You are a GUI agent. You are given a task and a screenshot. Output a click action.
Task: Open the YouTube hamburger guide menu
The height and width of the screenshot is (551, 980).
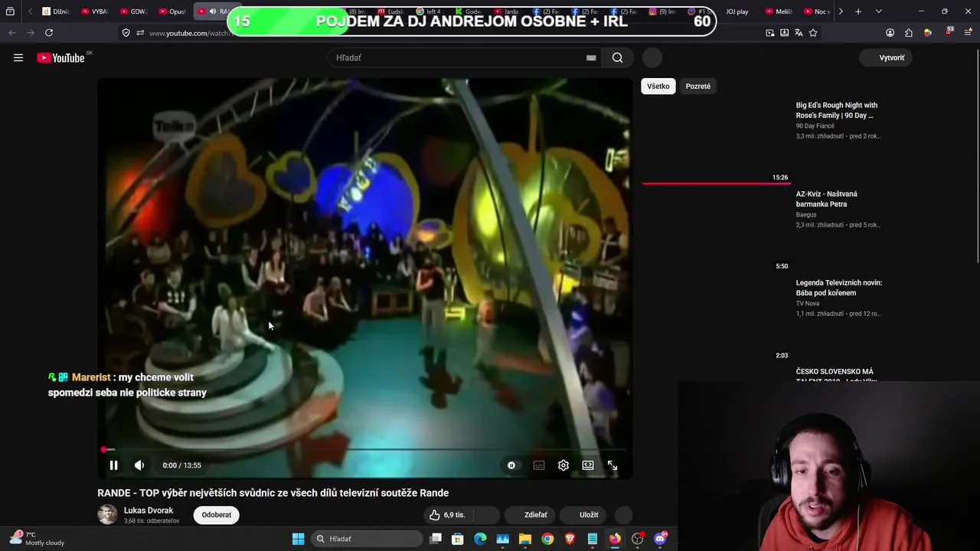(18, 57)
